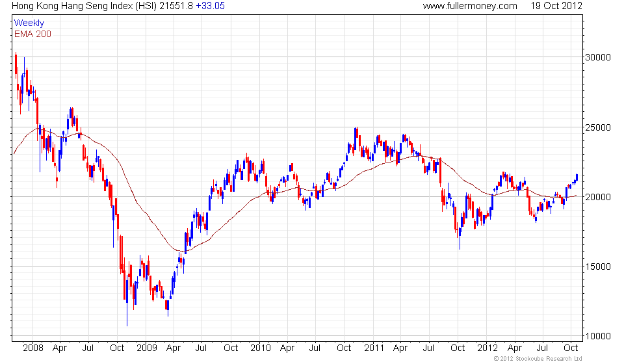Image resolution: width=637 pixels, height=364 pixels.
Task: Click the 'Oct' label just before 2009
Action: 117,348
